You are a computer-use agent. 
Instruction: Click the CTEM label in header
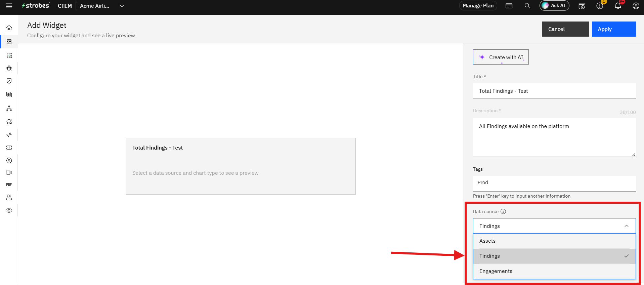click(x=65, y=6)
